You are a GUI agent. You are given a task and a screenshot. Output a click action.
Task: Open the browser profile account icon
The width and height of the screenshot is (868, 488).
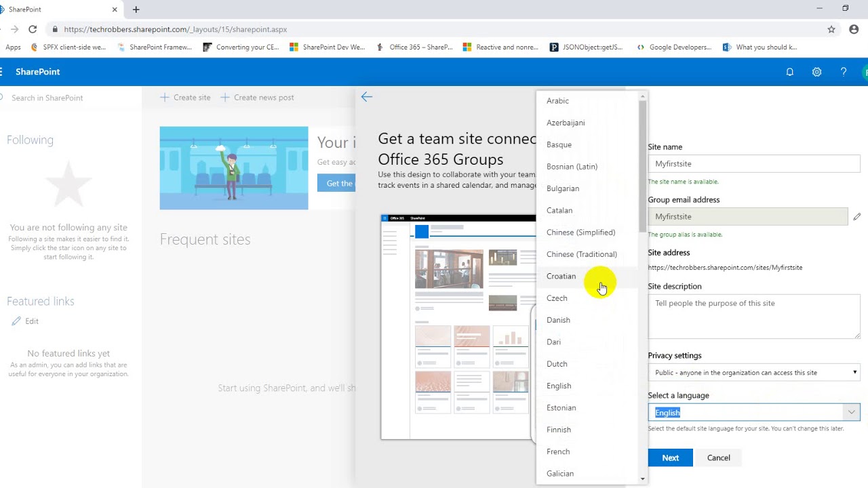(854, 29)
